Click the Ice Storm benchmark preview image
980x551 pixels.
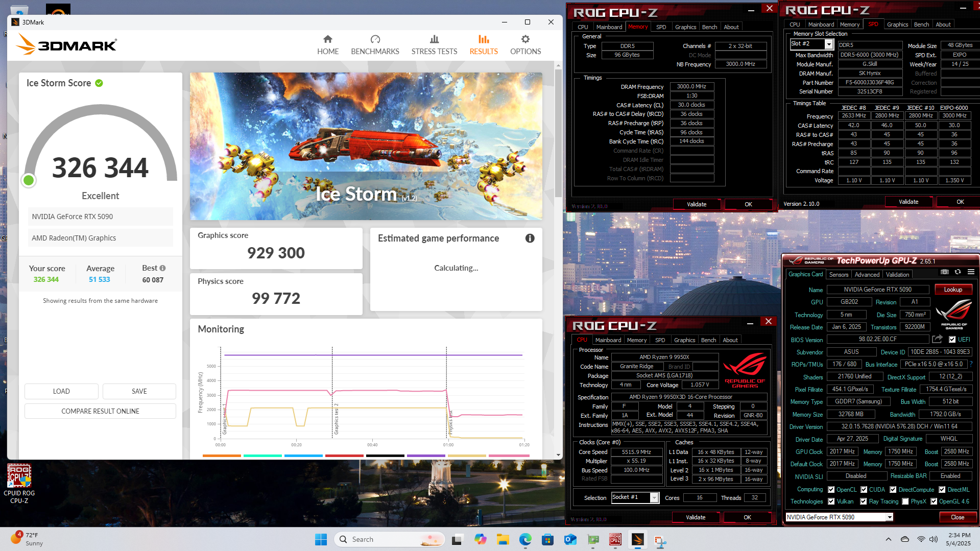pyautogui.click(x=366, y=146)
